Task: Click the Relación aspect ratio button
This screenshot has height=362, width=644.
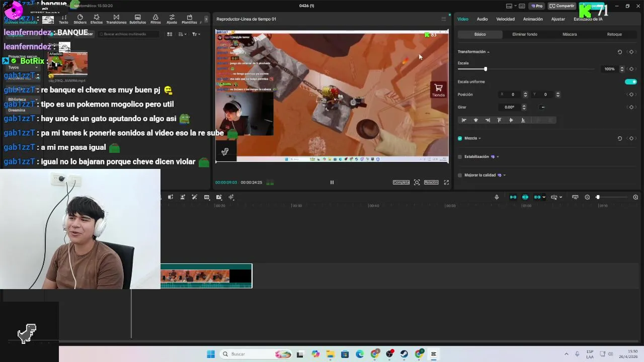Action: [x=431, y=183]
